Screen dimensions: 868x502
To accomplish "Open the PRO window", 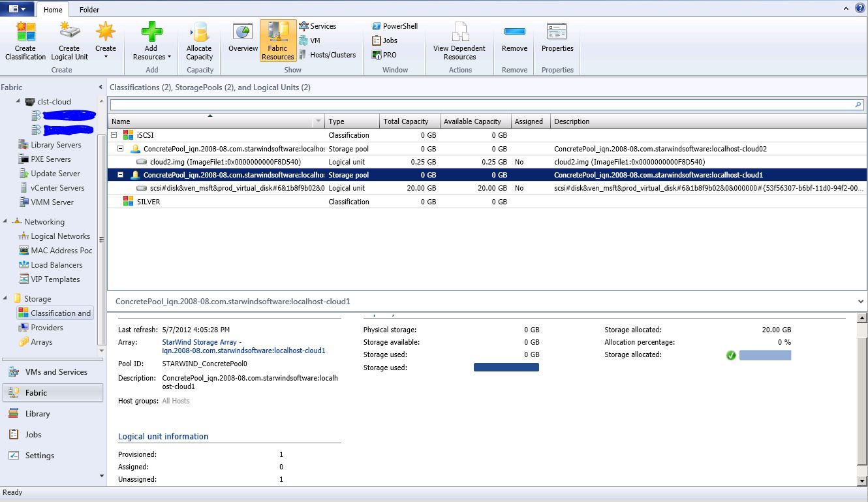I will (384, 55).
